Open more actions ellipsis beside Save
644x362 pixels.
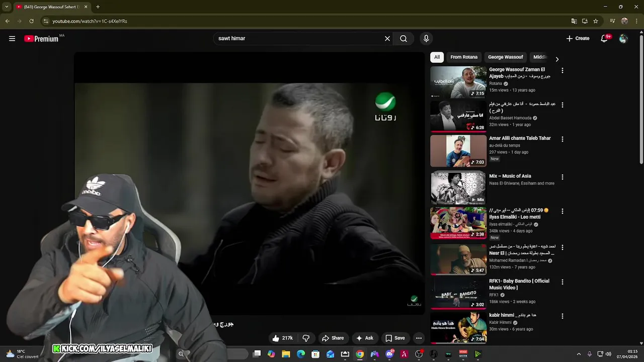point(419,338)
